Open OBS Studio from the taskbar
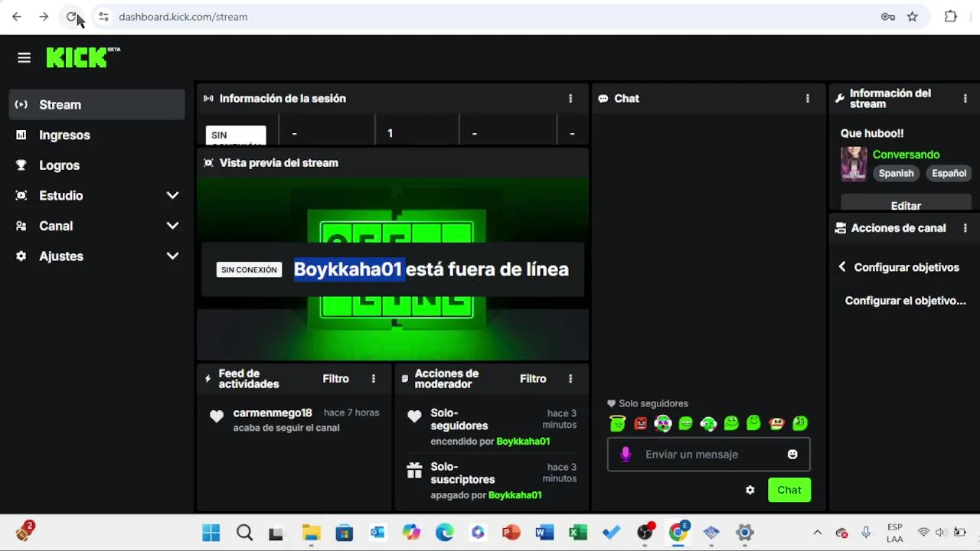 [645, 533]
